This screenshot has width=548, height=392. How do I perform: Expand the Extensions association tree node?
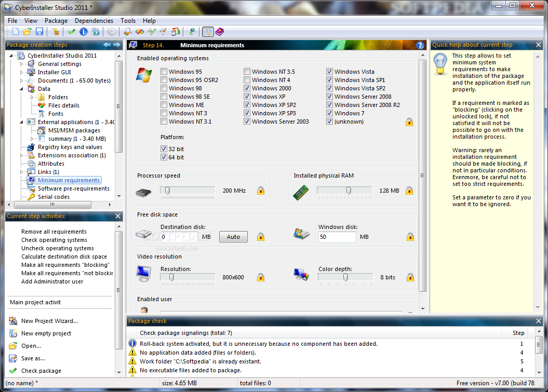click(x=21, y=155)
